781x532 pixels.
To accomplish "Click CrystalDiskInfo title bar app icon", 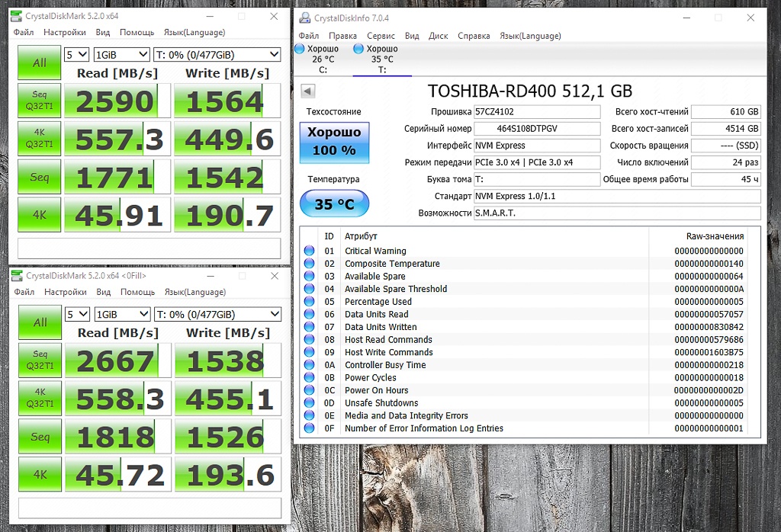I will [304, 18].
